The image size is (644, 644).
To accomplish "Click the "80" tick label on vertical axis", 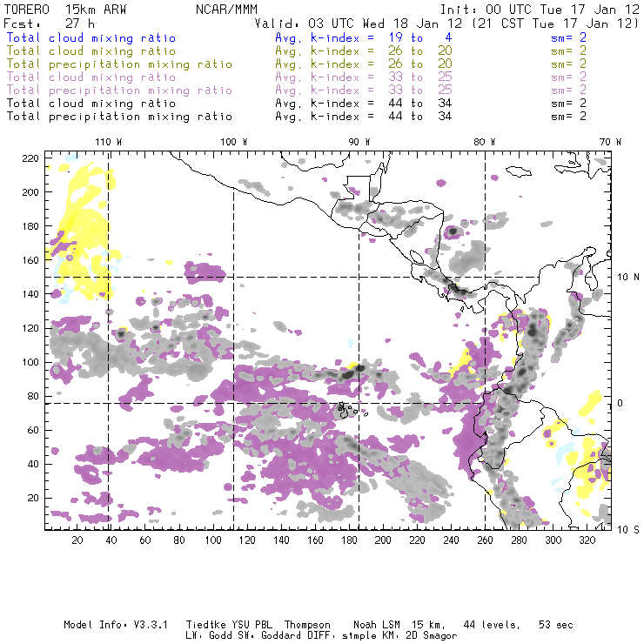I will click(x=33, y=396).
